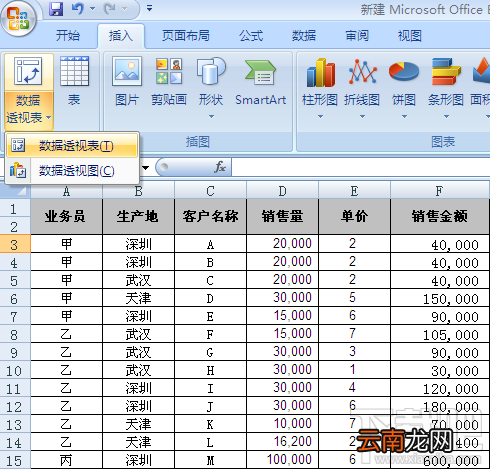Choose 数据透视图(C) from the dropdown menu
The height and width of the screenshot is (469, 490).
[x=72, y=171]
